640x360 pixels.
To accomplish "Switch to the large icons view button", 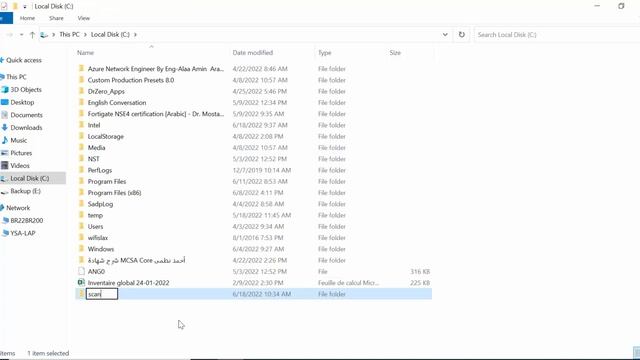I will click(637, 353).
